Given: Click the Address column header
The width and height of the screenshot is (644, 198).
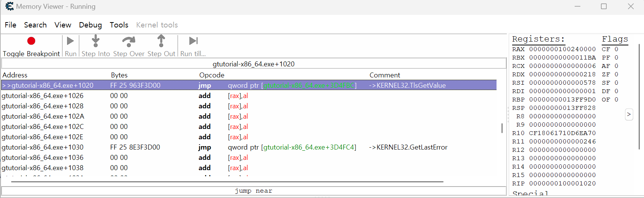Looking at the screenshot, I should 15,75.
